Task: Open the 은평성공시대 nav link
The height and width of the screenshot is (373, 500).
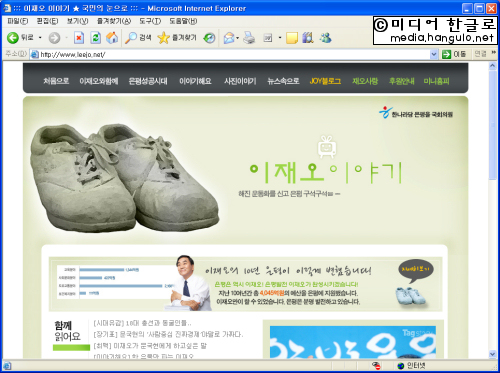Action: tap(148, 81)
